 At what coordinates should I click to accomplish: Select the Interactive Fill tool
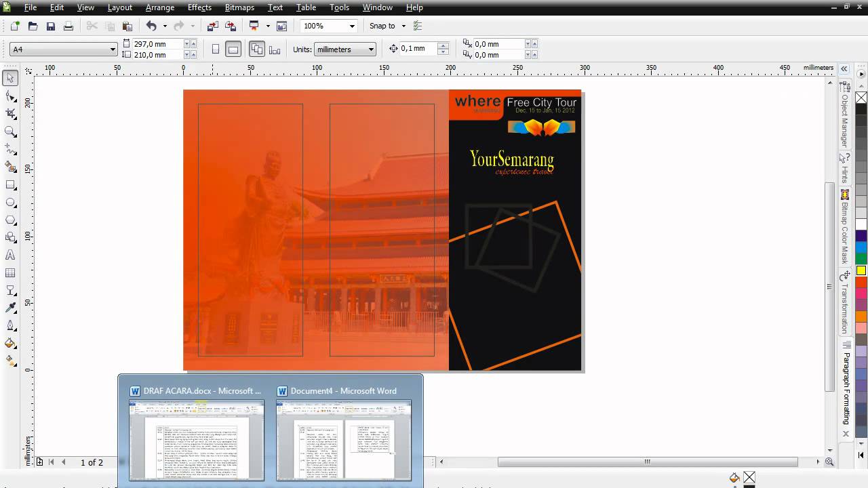(10, 361)
